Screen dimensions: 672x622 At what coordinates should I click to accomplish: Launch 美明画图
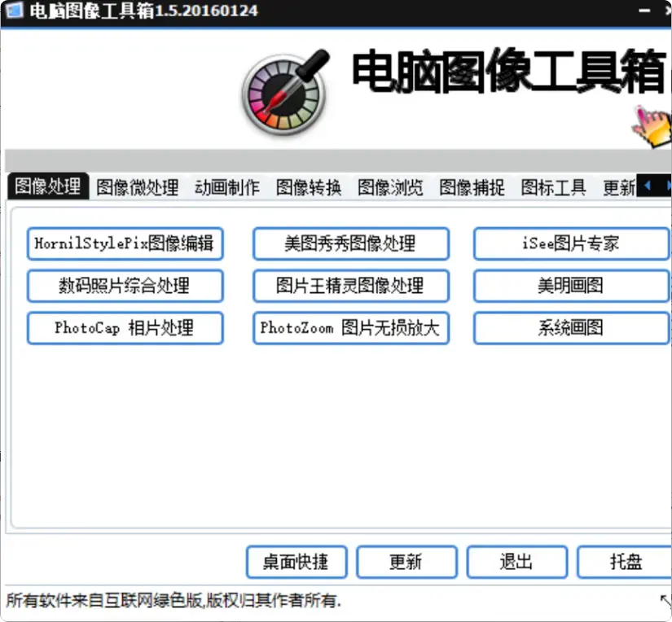tap(570, 286)
